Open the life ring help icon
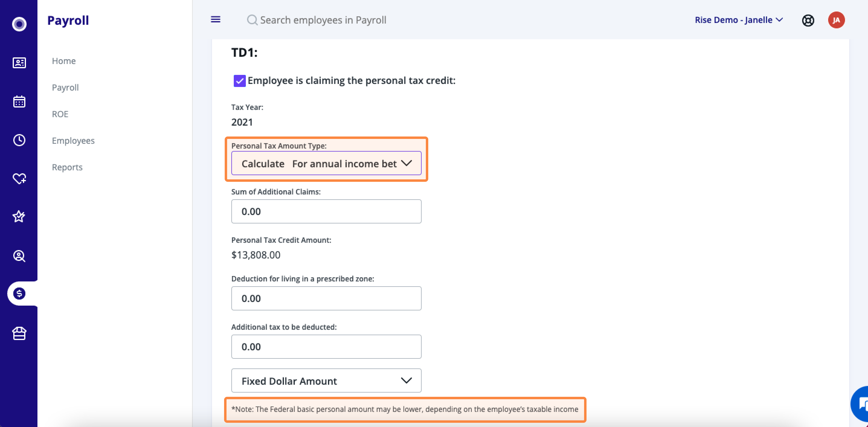The image size is (868, 427). click(808, 20)
